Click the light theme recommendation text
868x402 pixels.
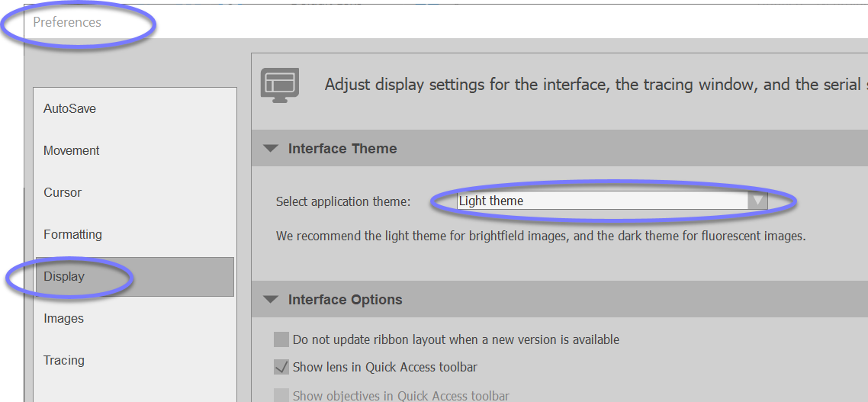click(x=541, y=236)
